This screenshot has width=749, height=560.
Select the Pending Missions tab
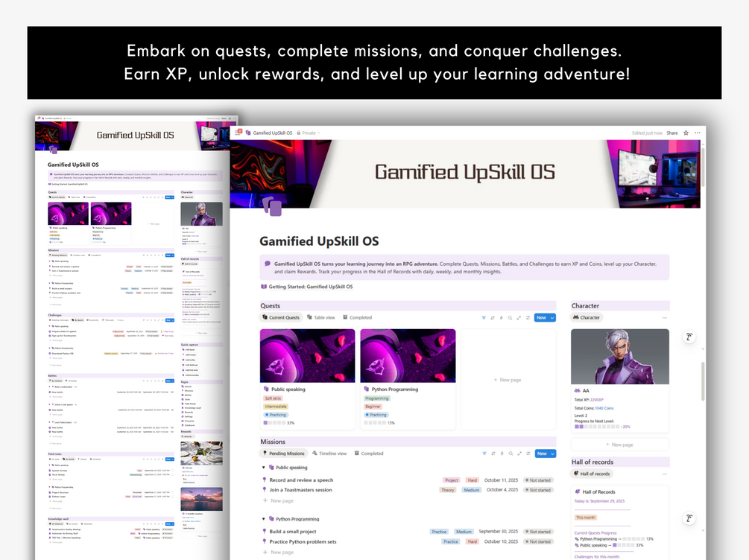283,454
